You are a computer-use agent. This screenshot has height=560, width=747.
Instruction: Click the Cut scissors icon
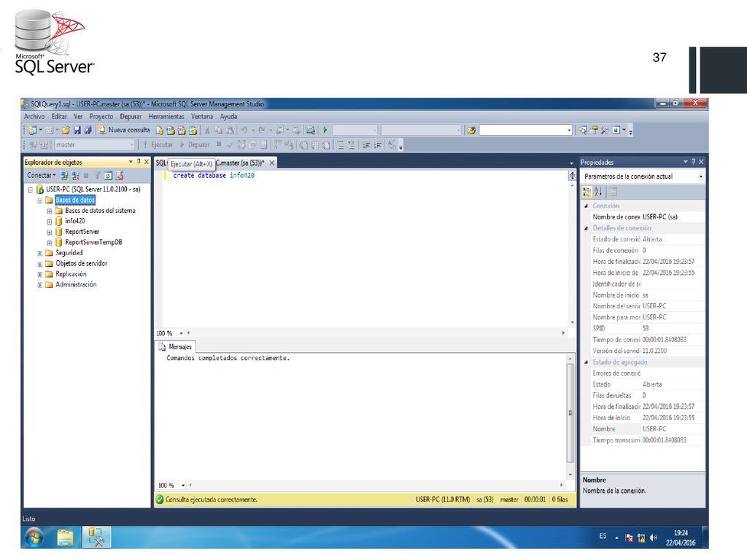coord(207,130)
